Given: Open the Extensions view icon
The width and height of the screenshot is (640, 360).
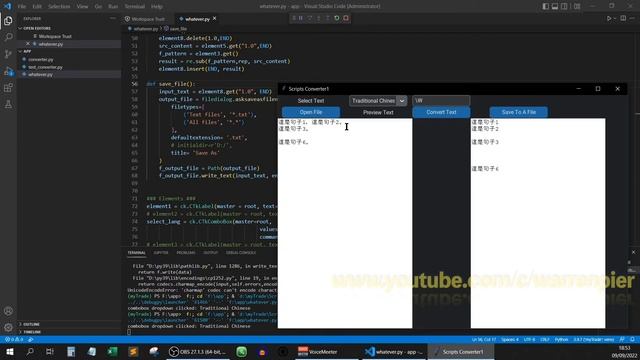Looking at the screenshot, I should (8, 88).
